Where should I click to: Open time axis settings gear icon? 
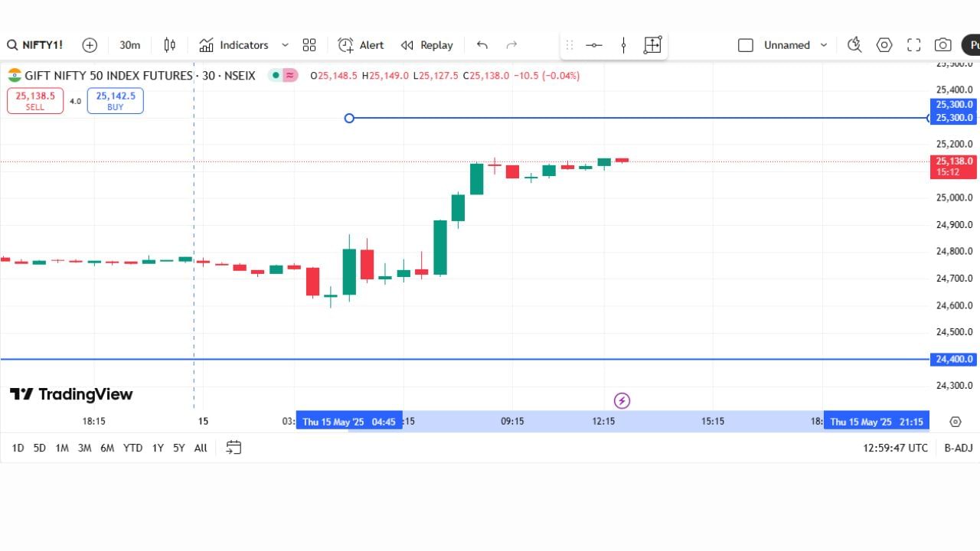[x=955, y=422]
